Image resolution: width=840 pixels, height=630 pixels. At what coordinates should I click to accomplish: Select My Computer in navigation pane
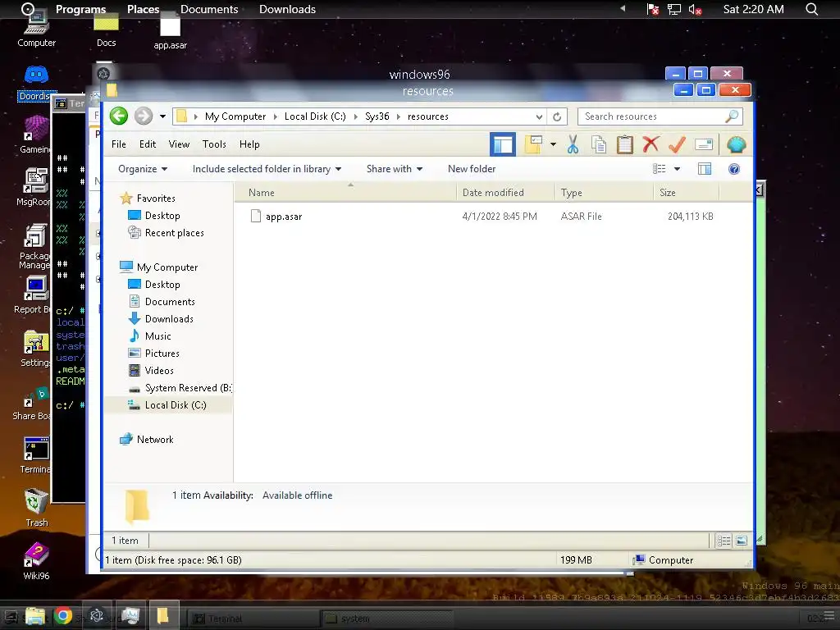point(167,267)
